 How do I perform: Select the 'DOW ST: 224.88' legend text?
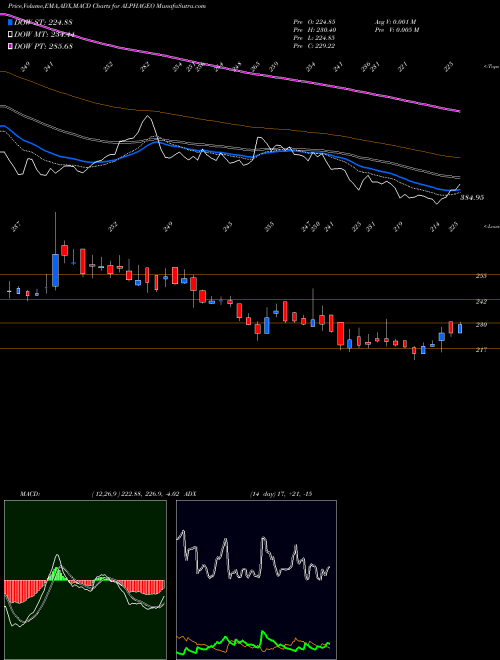click(43, 23)
